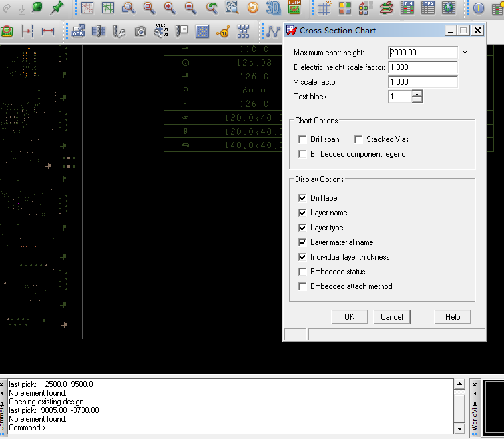Uncheck the Layer material name checkbox

click(303, 242)
